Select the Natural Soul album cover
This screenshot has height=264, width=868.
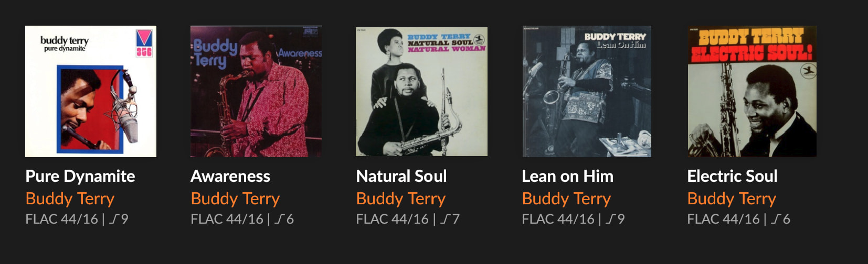(x=421, y=91)
